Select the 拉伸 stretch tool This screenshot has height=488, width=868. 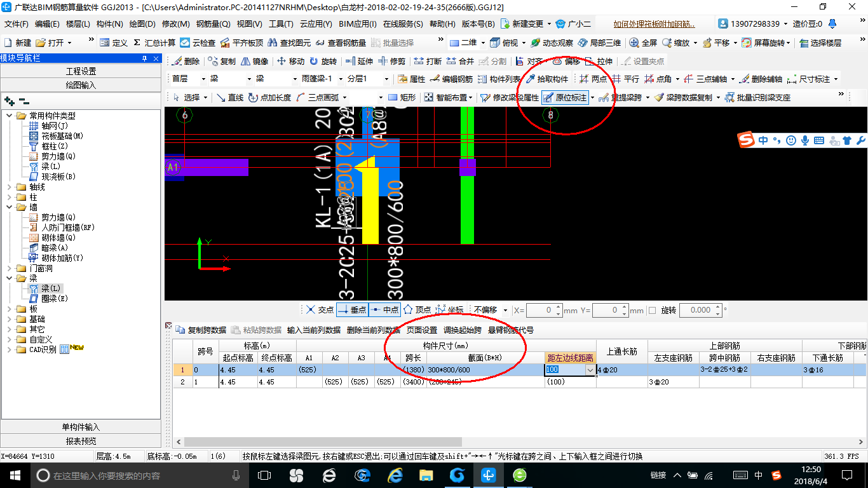point(599,62)
